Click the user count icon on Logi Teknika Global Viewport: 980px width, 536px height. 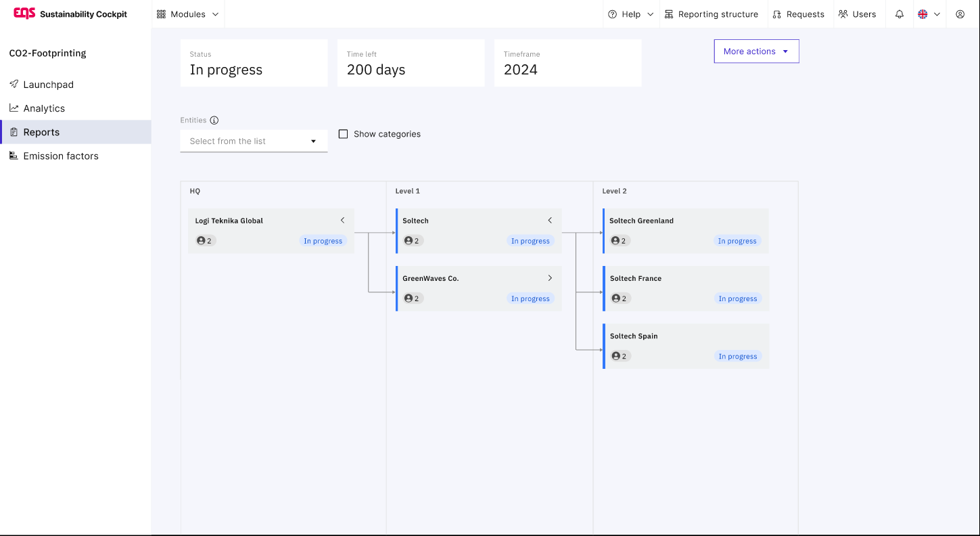[201, 241]
